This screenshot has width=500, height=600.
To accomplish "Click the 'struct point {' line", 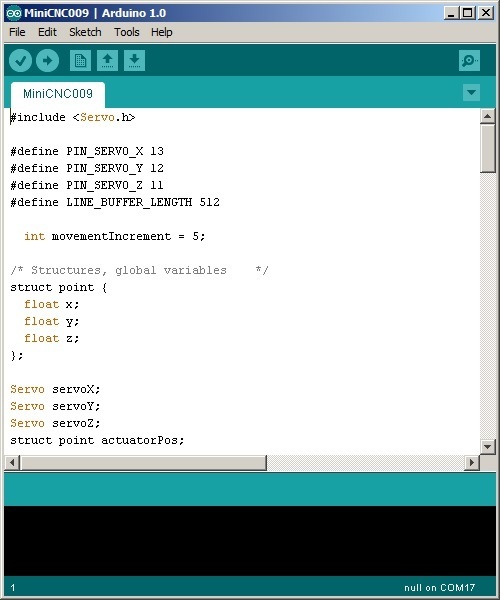I will point(59,287).
